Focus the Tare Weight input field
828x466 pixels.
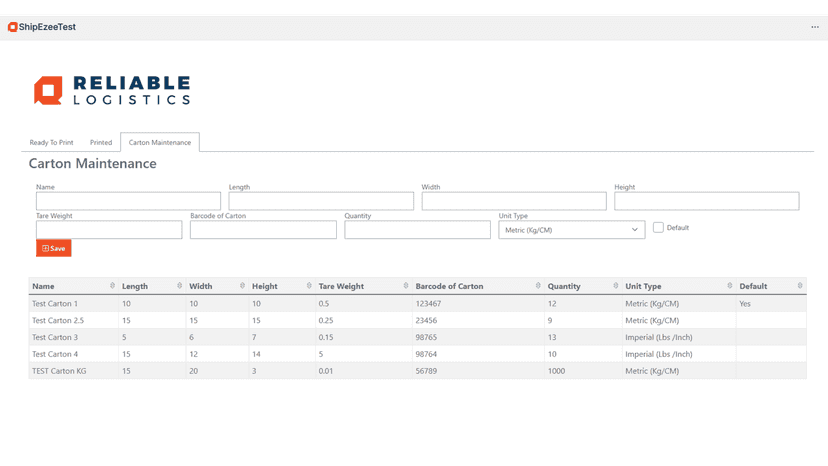(x=109, y=230)
